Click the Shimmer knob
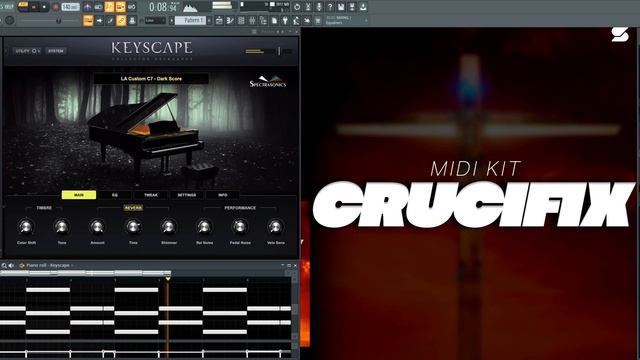 coord(169,227)
